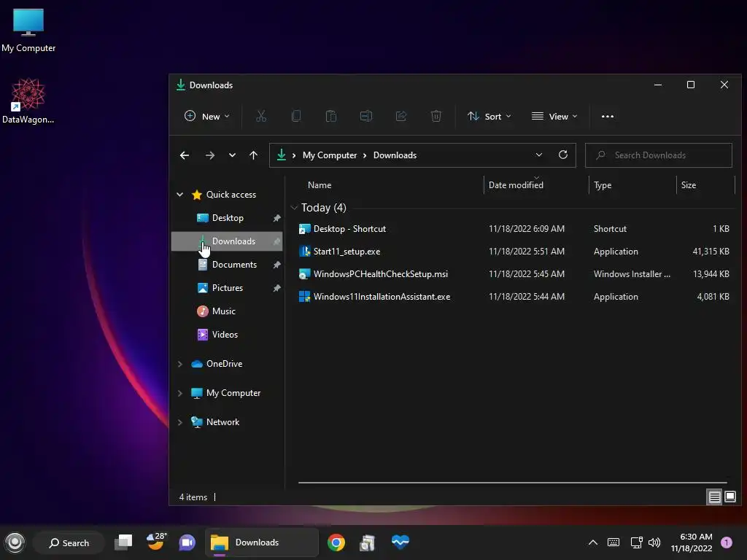Switch to details view icon in status bar
The image size is (747, 560).
(x=714, y=497)
